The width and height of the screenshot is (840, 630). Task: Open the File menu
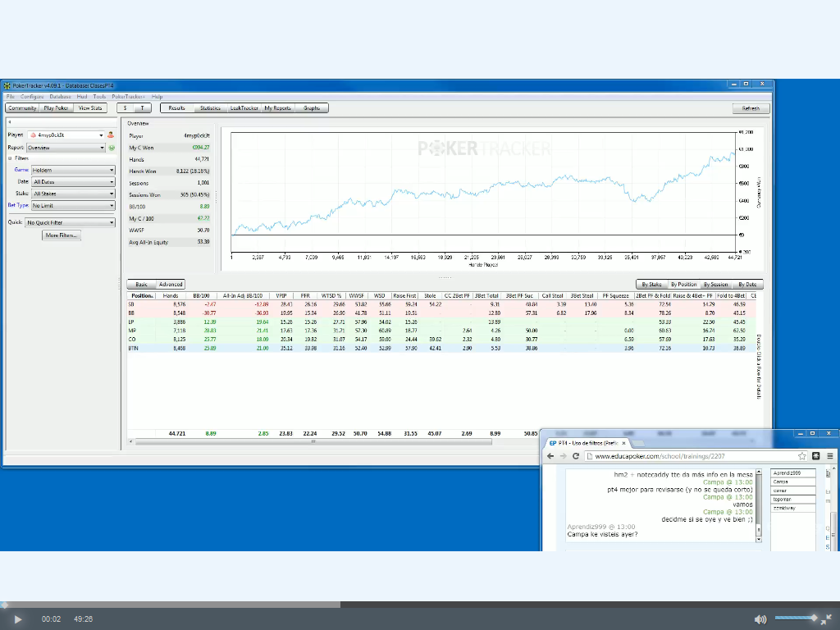tap(10, 97)
